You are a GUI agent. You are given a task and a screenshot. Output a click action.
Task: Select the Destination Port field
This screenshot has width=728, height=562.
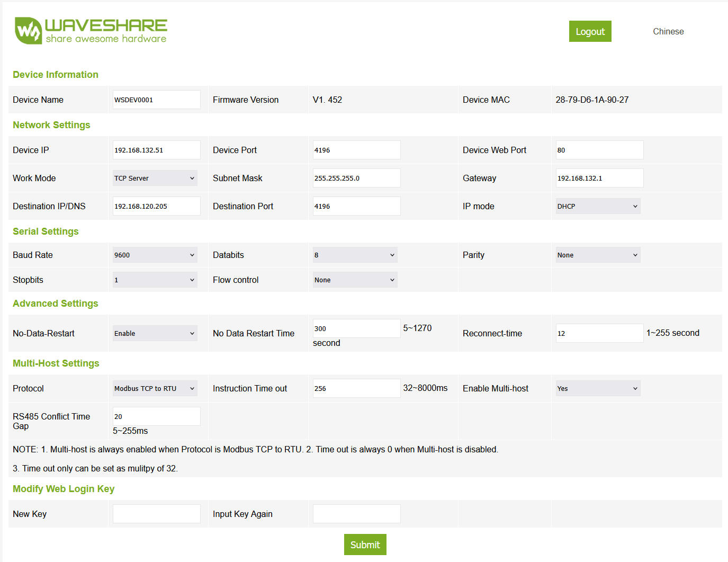(x=356, y=206)
